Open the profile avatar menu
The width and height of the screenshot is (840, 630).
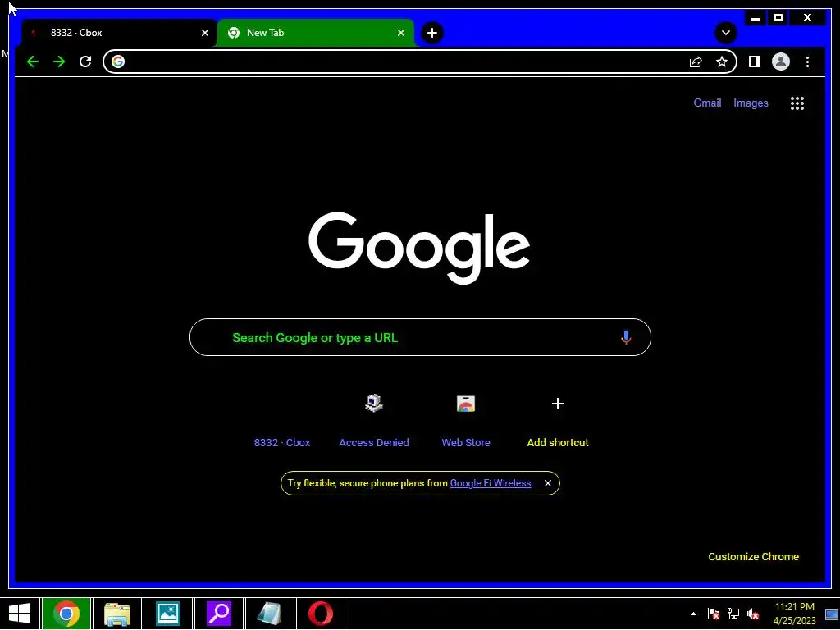pos(781,62)
